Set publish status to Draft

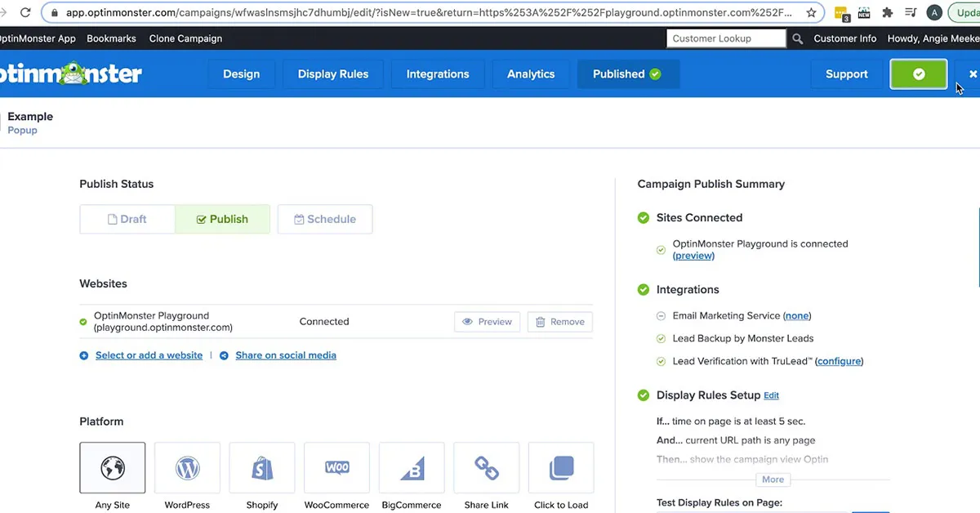[127, 219]
